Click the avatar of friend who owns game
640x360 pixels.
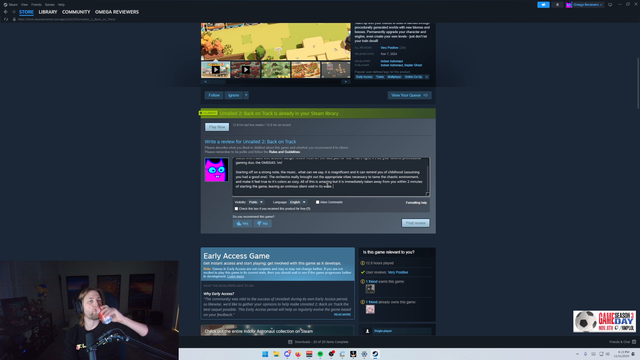click(x=370, y=309)
